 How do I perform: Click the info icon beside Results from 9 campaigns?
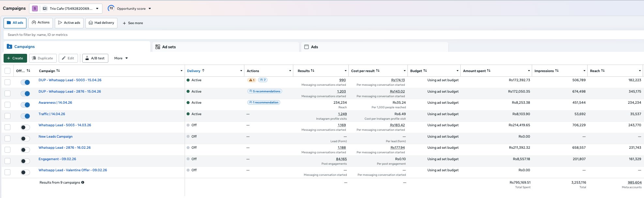click(x=83, y=182)
